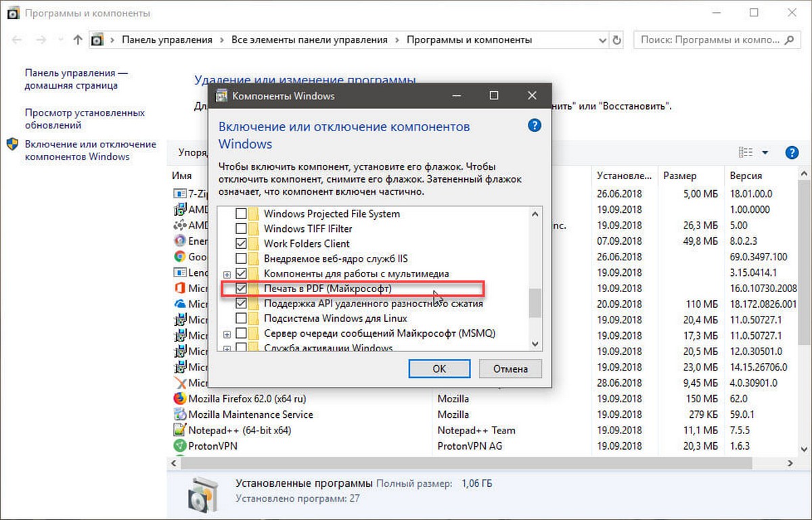This screenshot has width=812, height=520.
Task: Click the forward navigation arrow
Action: pos(42,40)
